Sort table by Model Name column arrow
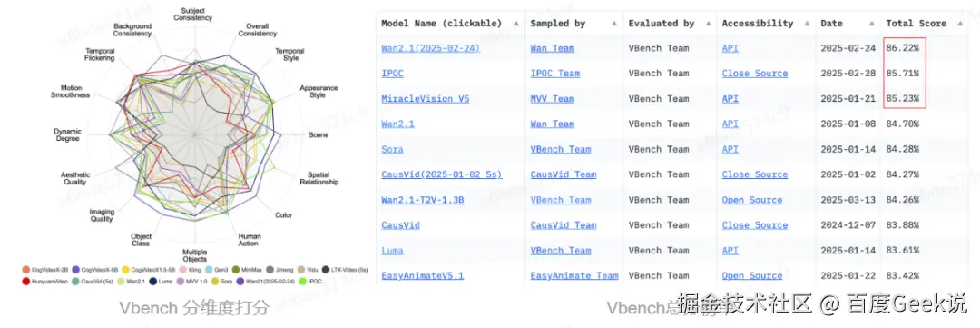The width and height of the screenshot is (980, 328). tap(515, 23)
